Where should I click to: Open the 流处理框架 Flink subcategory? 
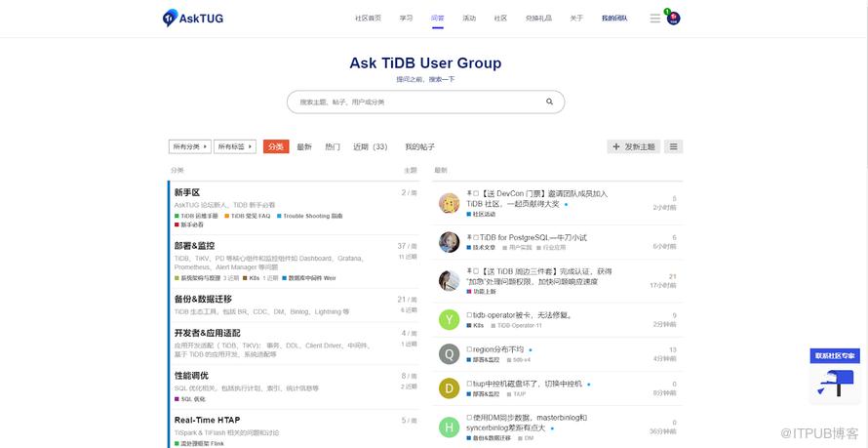(x=199, y=443)
